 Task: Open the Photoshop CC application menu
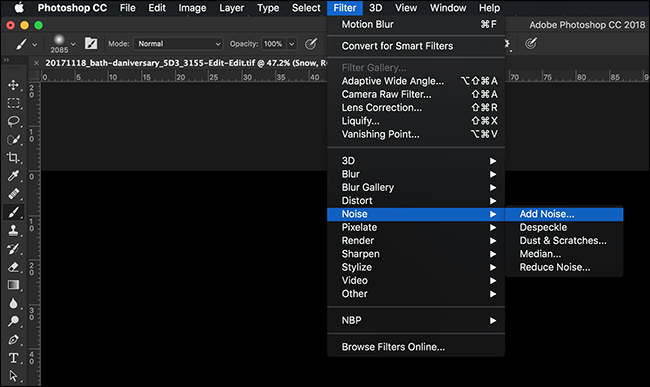click(72, 8)
